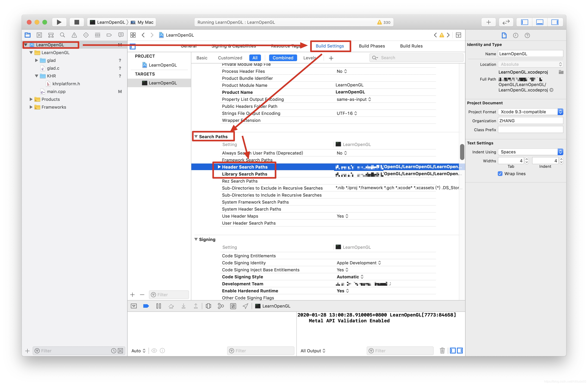Image resolution: width=588 pixels, height=385 pixels.
Task: Toggle the Wrap lines checkbox
Action: [x=500, y=174]
